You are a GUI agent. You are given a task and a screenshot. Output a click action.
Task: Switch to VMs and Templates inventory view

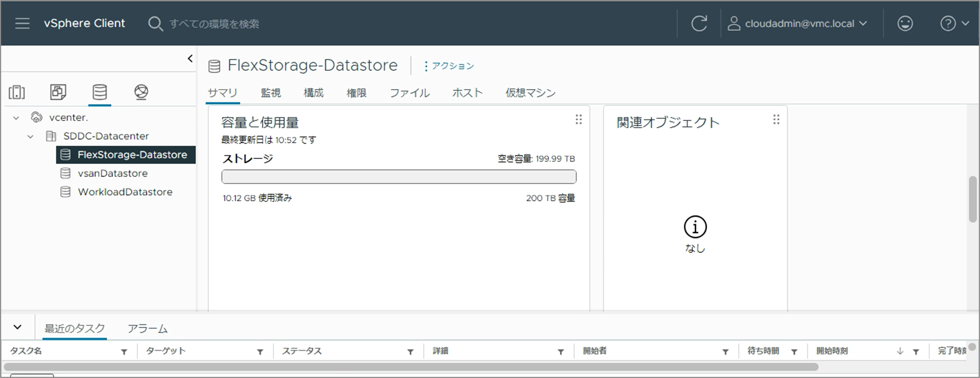pos(58,92)
